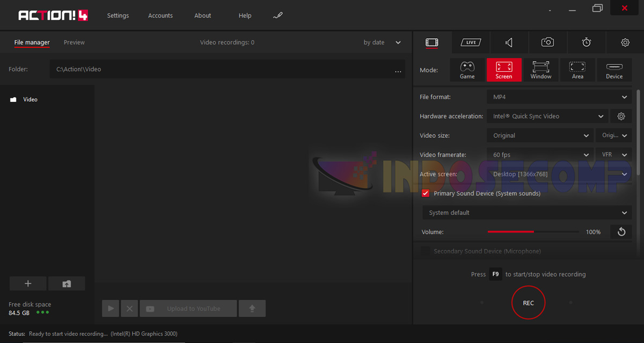The image size is (644, 343).
Task: Click the Video recordings: 0 label
Action: click(x=227, y=42)
